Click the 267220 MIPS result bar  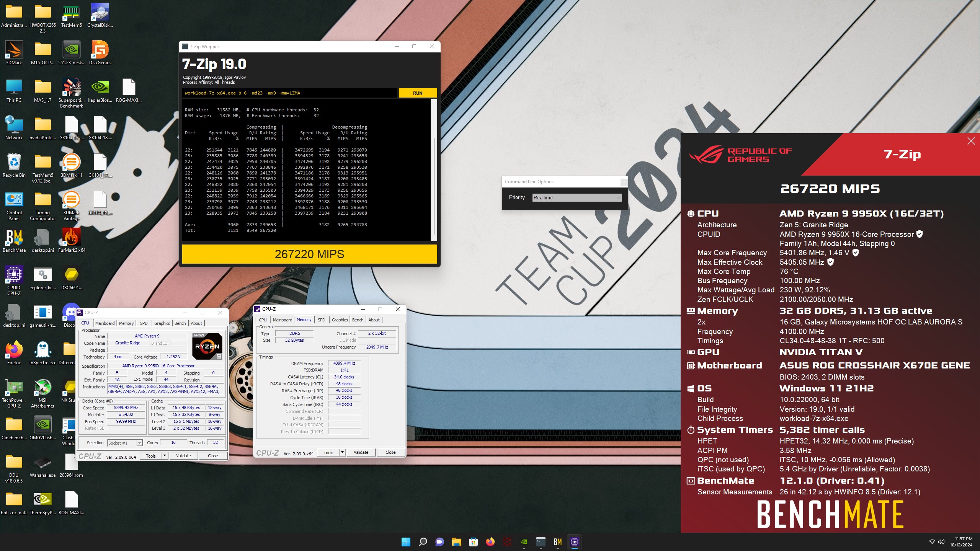309,254
